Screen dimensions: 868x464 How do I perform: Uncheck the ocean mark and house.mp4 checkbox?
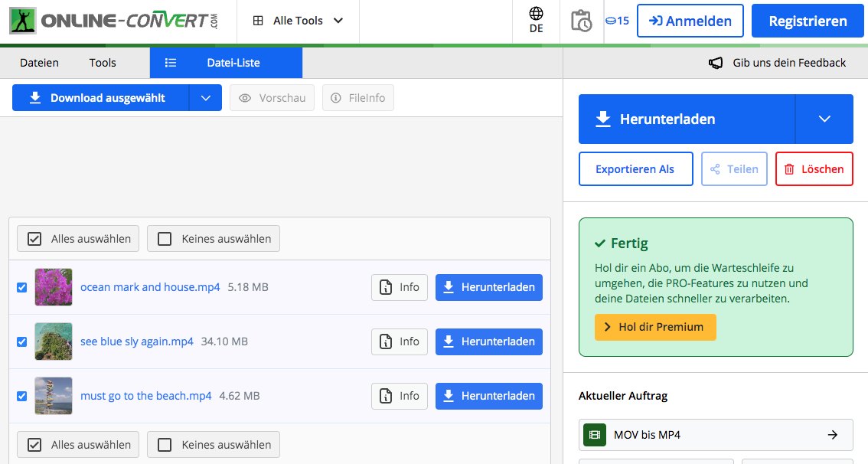22,287
